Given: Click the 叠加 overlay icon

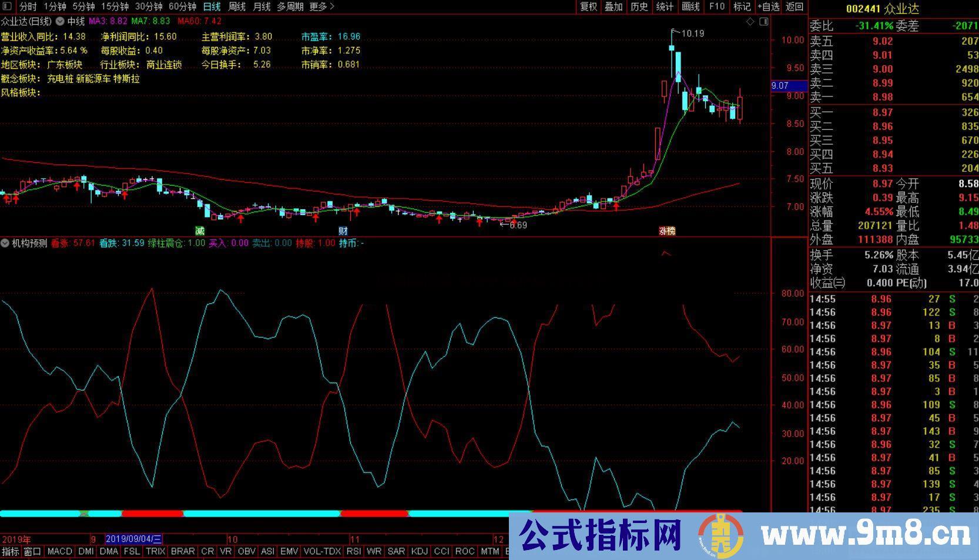Looking at the screenshot, I should tap(613, 6).
